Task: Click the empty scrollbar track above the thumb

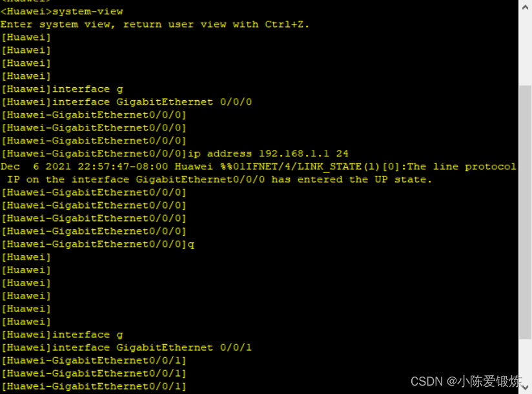Action: point(525,50)
